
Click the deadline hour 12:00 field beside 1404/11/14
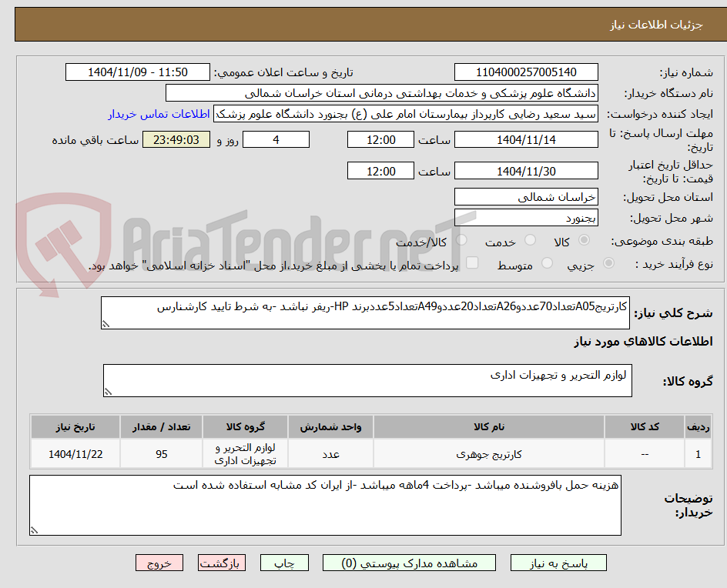(380, 139)
